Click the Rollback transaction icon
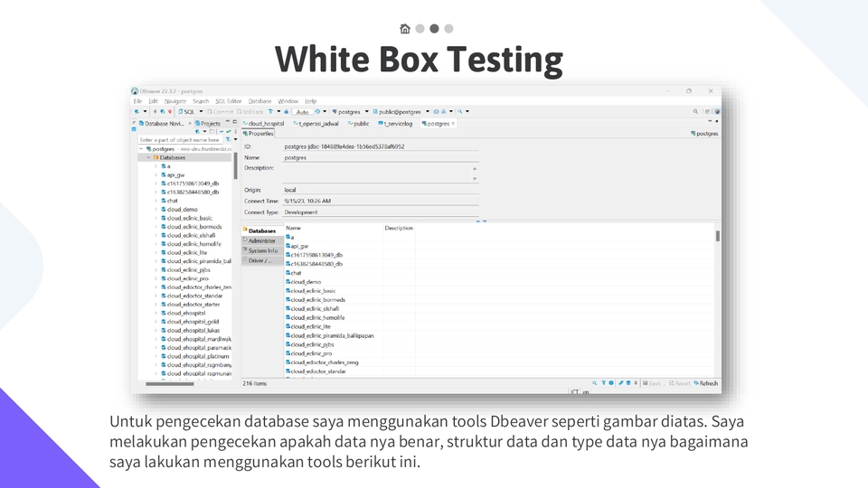Viewport: 868px width, 488px height. tap(252, 111)
